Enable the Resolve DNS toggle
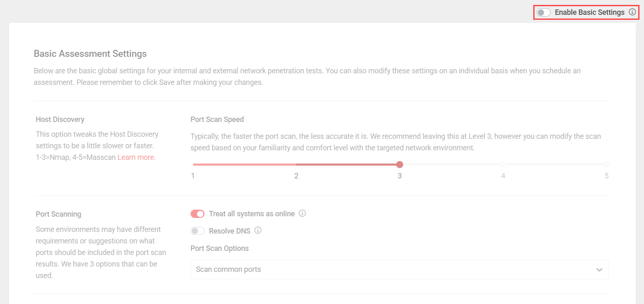 (x=198, y=231)
